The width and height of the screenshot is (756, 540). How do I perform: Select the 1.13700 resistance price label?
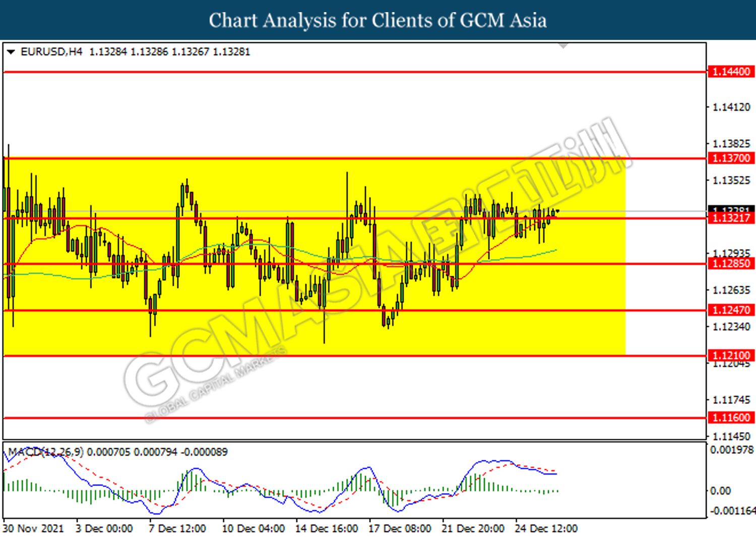(x=731, y=158)
